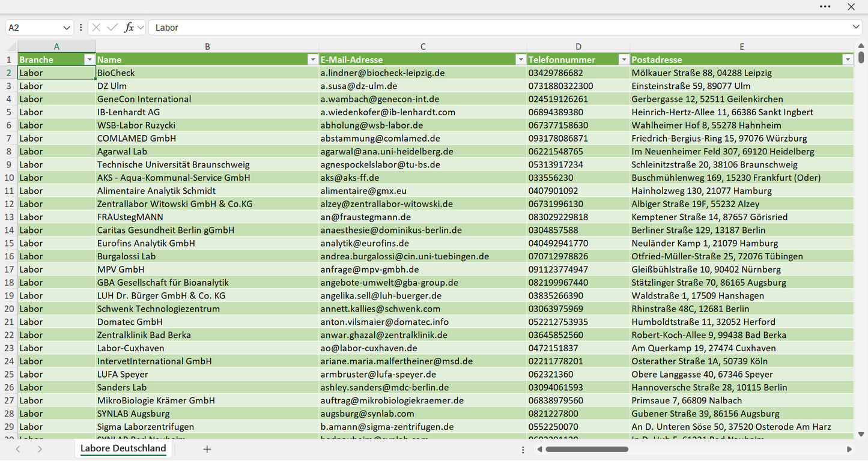Open the Branche column filter dropdown
This screenshot has width=868, height=461.
coord(90,59)
